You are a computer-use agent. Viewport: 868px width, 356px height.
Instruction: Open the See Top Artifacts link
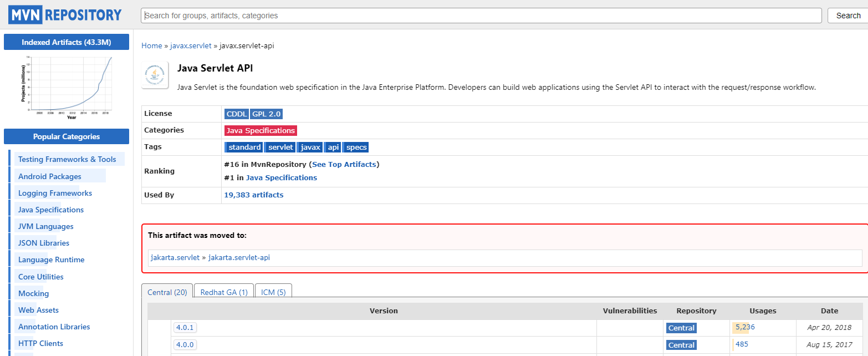[344, 164]
